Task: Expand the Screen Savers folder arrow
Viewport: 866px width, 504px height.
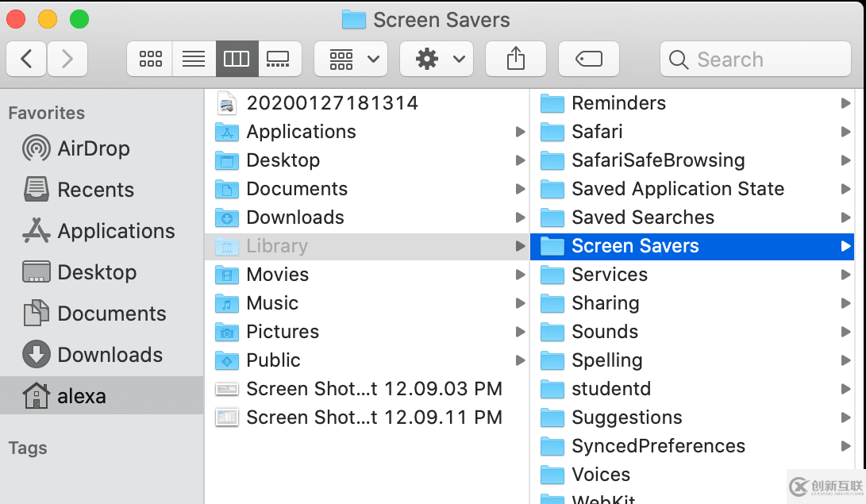Action: [x=845, y=246]
